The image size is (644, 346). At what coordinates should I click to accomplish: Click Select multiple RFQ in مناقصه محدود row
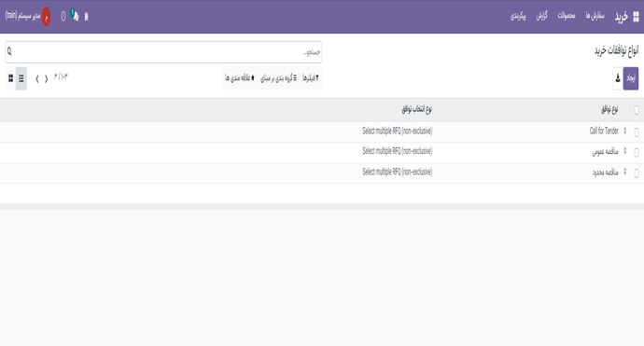398,172
